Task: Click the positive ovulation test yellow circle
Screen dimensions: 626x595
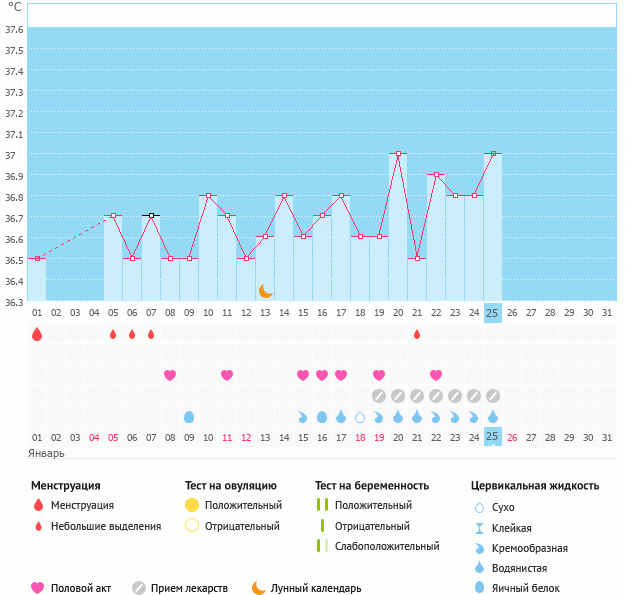Action: coord(192,505)
